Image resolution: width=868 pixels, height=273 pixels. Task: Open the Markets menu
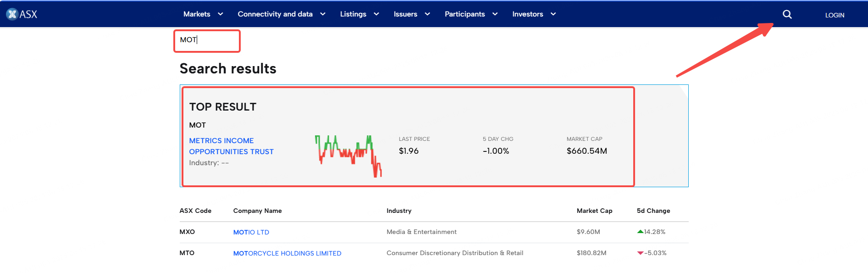tap(197, 14)
